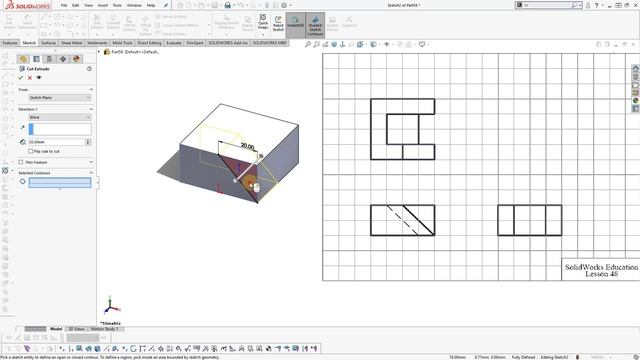Open the Blind end condition dropdown
This screenshot has height=360, width=640.
pos(60,117)
